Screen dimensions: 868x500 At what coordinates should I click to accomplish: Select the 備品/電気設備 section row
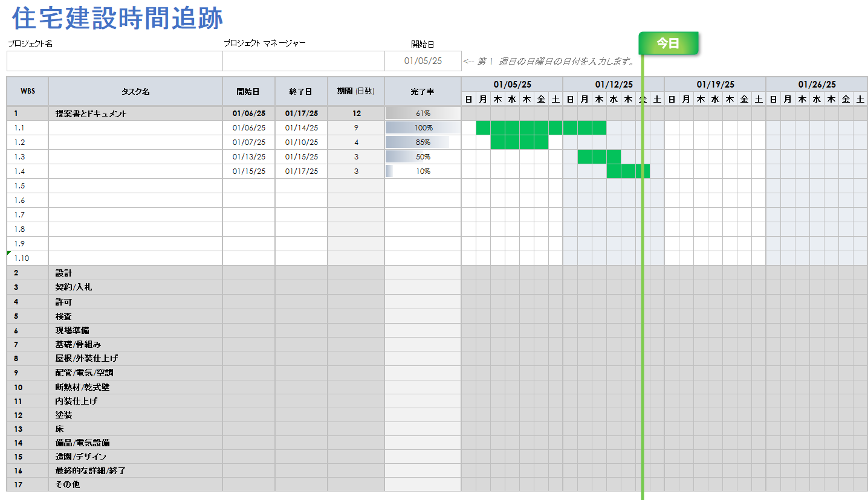[x=437, y=443]
